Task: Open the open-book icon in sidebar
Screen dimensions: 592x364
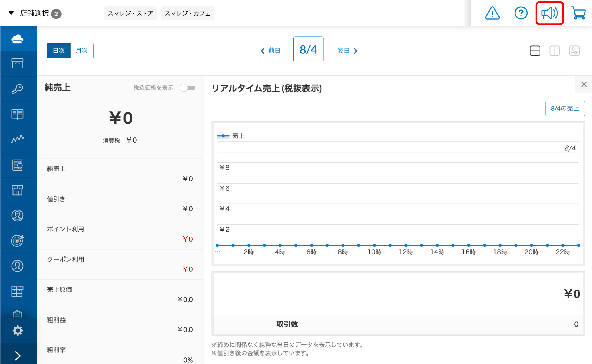Action: (17, 114)
